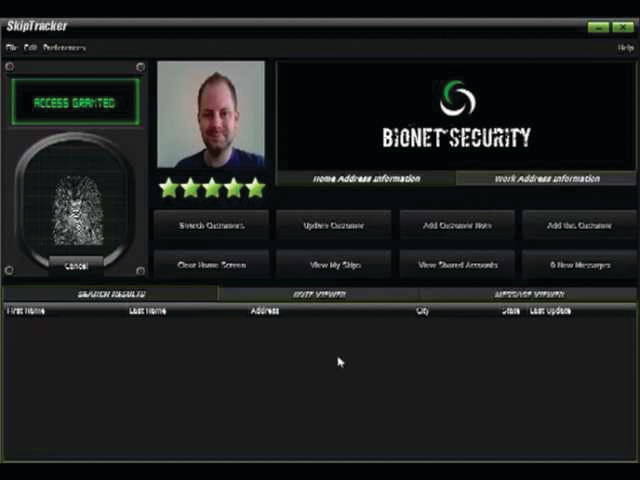
Task: Open the New Messages button
Action: [x=580, y=265]
